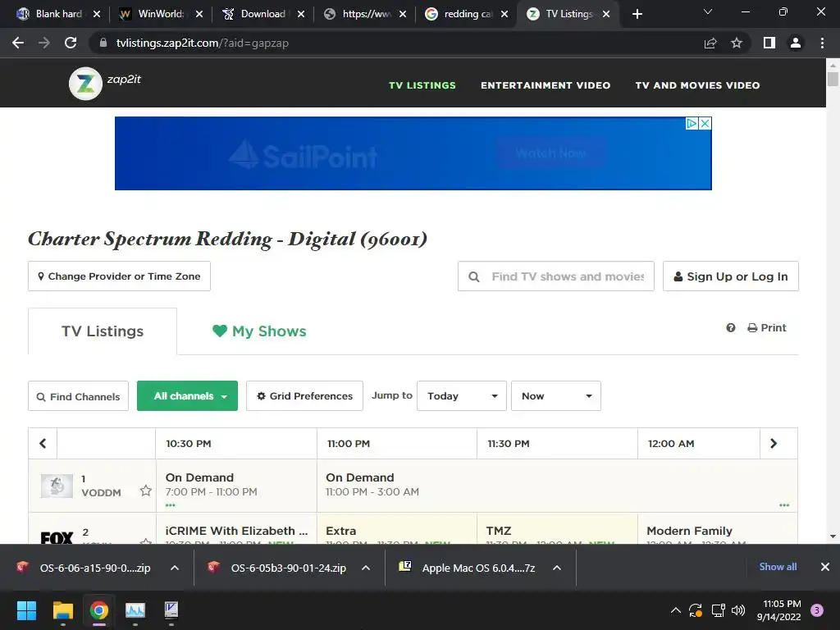Open options dots for On Demand 7:00 PM
The image size is (840, 630).
[171, 505]
